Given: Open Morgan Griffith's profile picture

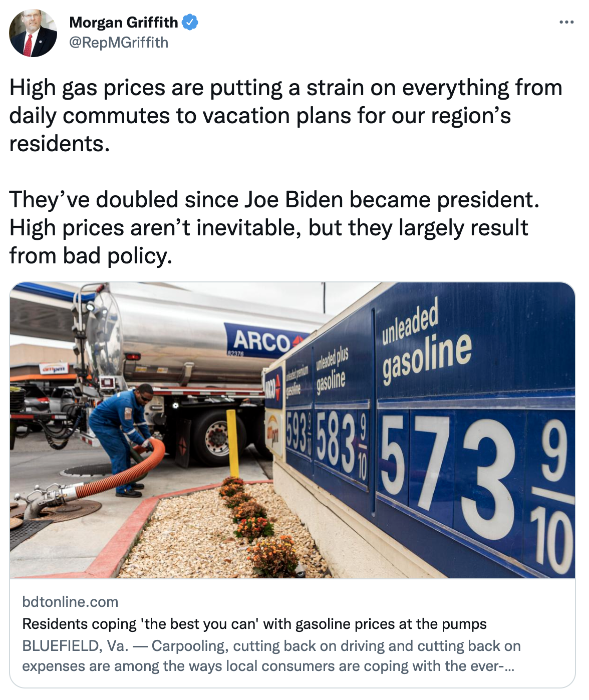Looking at the screenshot, I should tap(33, 33).
